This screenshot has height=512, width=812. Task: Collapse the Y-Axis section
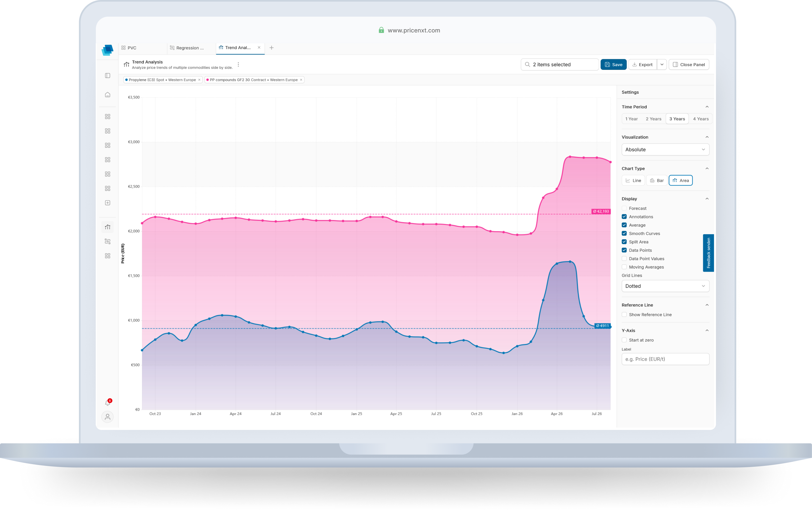[707, 330]
